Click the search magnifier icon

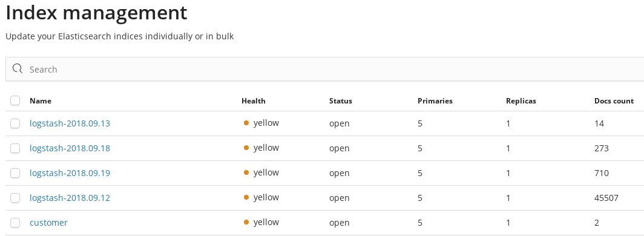click(x=17, y=68)
